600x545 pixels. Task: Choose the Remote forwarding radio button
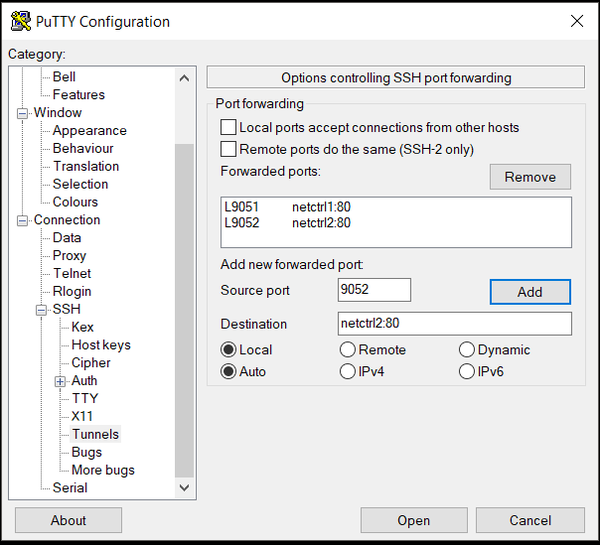(347, 349)
